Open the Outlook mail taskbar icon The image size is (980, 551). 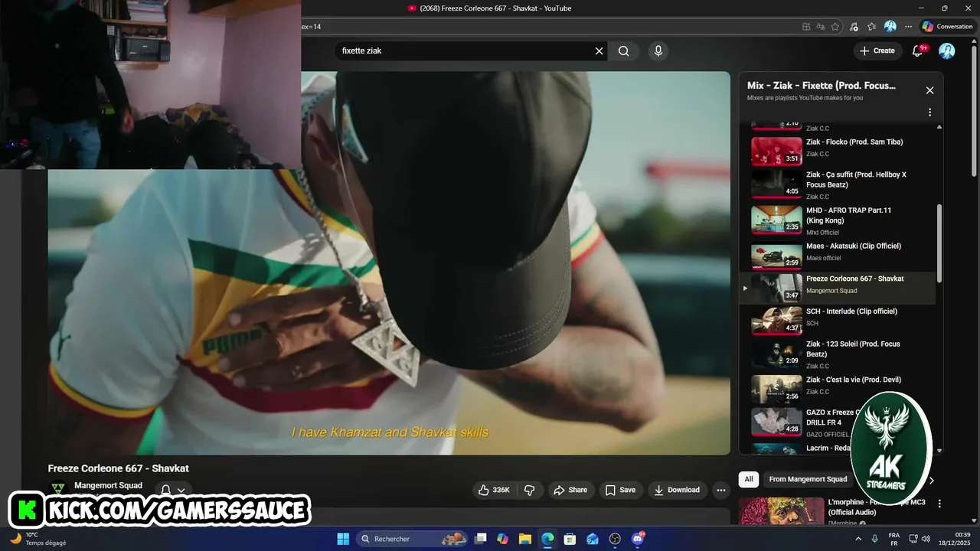coord(592,539)
